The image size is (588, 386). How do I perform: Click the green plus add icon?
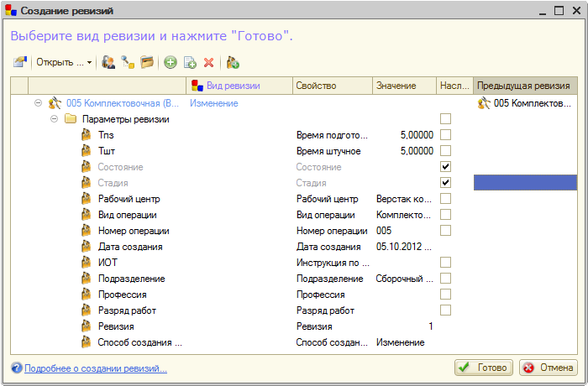click(171, 62)
